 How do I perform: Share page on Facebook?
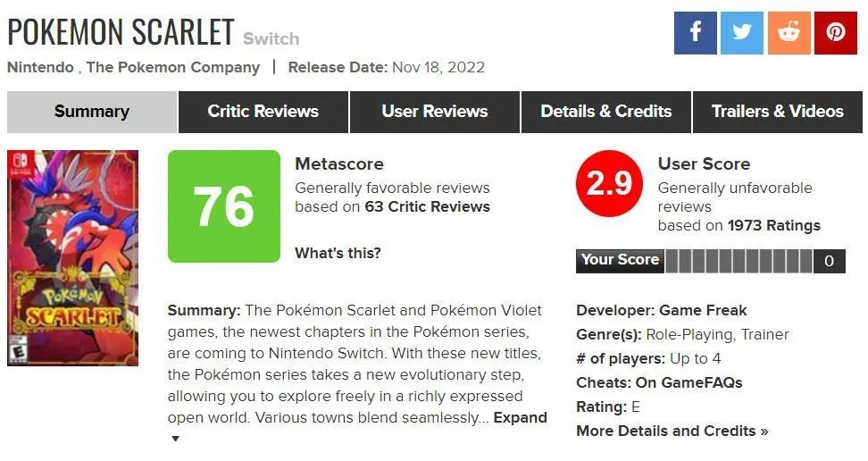point(696,33)
